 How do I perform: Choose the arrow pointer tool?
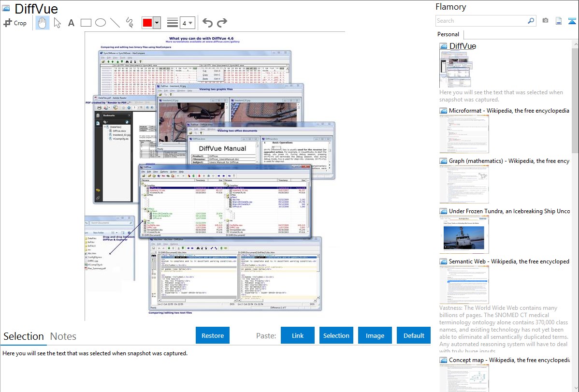tap(57, 23)
